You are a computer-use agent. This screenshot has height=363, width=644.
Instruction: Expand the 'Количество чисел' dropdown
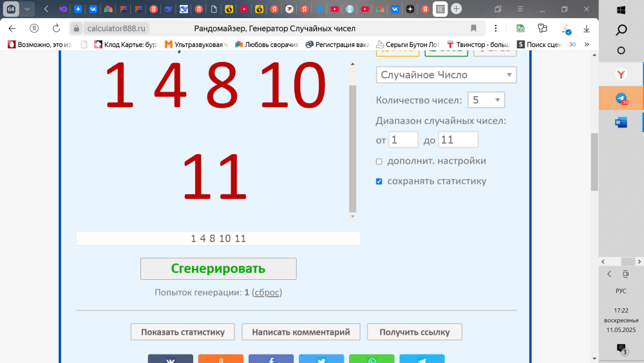[x=486, y=100]
